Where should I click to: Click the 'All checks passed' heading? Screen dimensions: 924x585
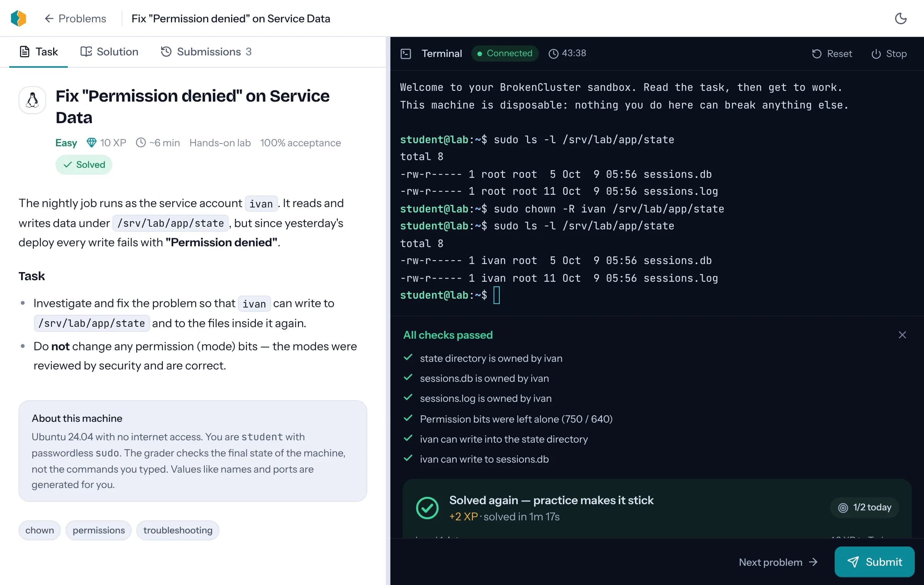point(448,335)
